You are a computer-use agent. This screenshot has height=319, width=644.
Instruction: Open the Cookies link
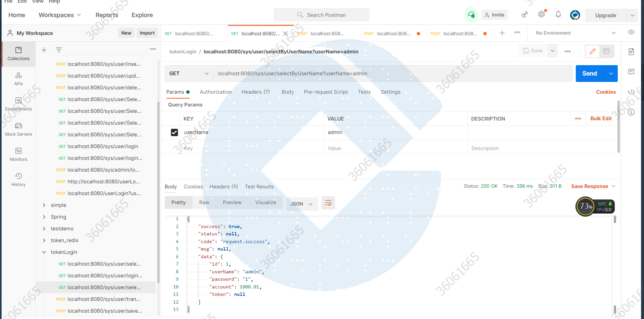click(606, 92)
